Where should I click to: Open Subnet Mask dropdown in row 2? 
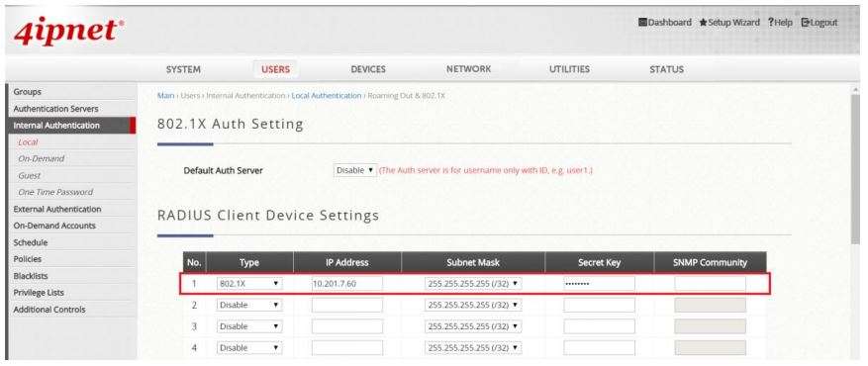coord(473,306)
